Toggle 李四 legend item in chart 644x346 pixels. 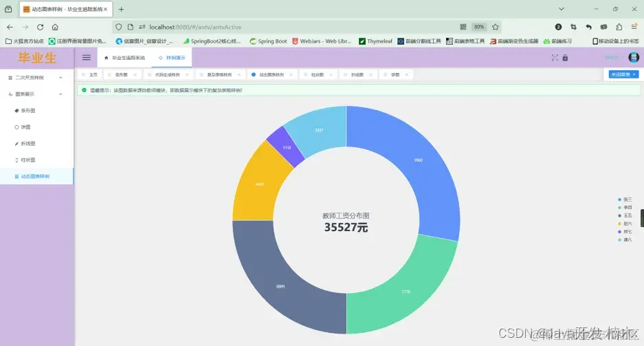click(625, 208)
